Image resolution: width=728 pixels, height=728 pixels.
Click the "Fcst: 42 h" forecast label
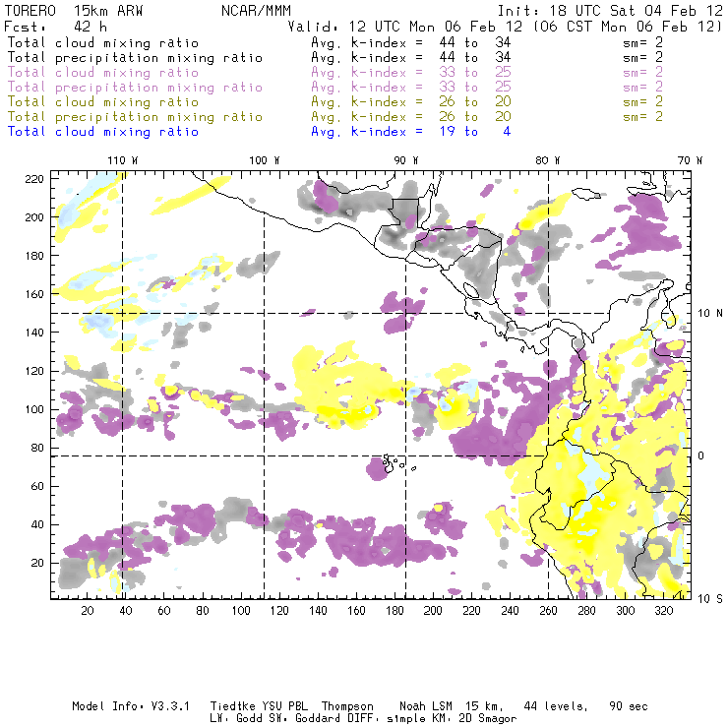(55, 27)
